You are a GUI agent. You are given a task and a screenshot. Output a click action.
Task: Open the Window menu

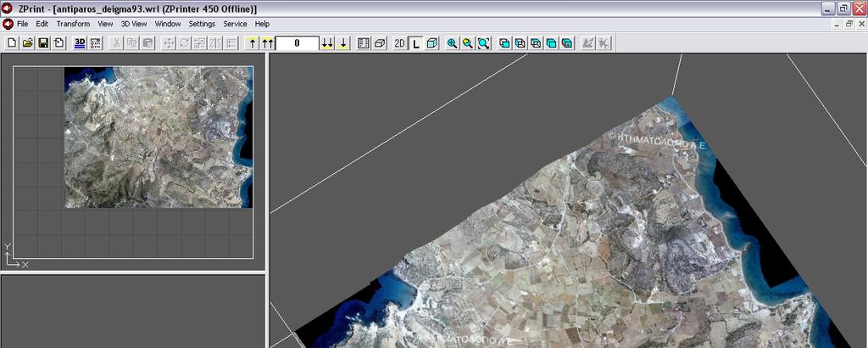(x=168, y=24)
